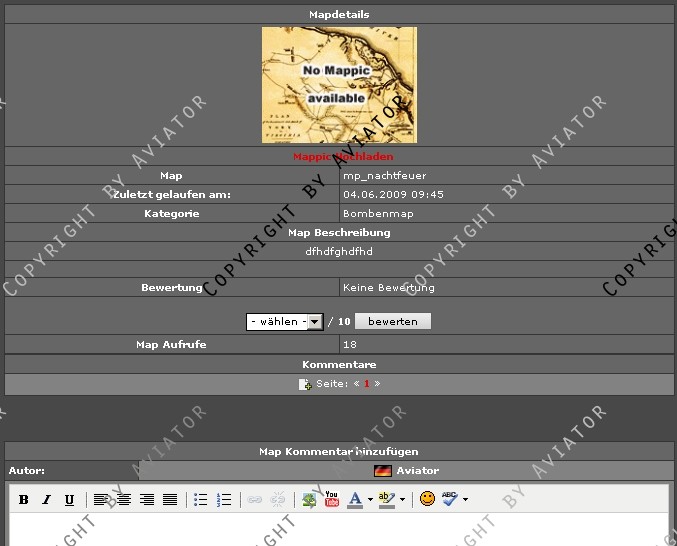Toggle underline text formatting
This screenshot has width=677, height=546.
[69, 500]
